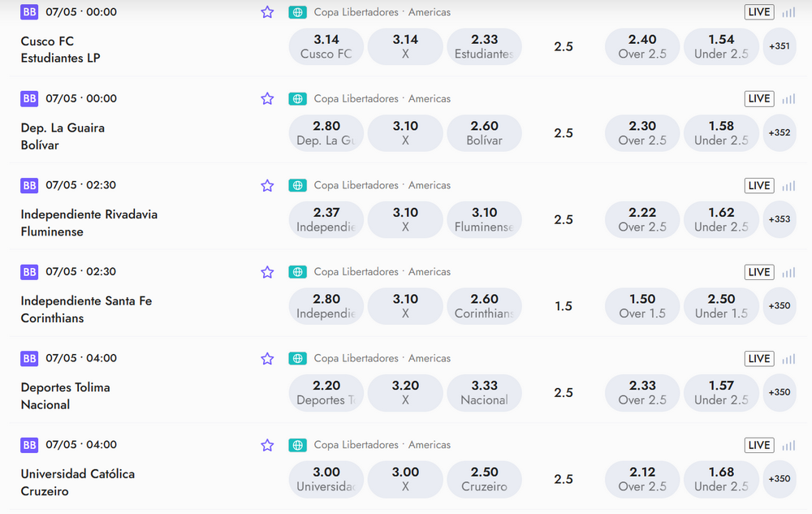Click globe icon in Universidad Católica row

298,445
